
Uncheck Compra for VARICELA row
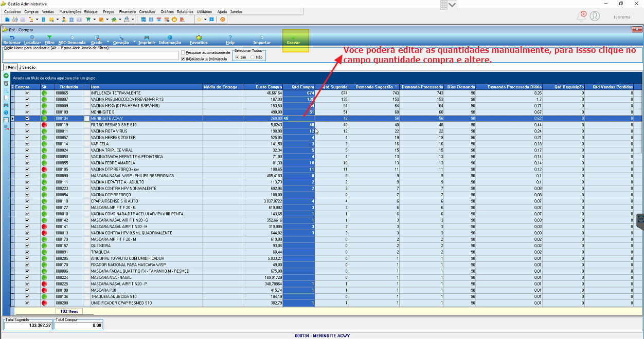click(x=28, y=144)
